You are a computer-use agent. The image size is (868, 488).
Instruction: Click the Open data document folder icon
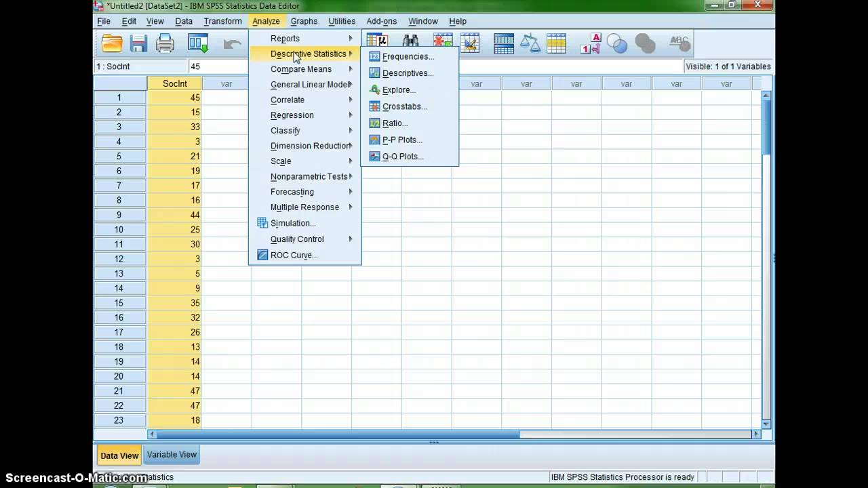tap(112, 44)
